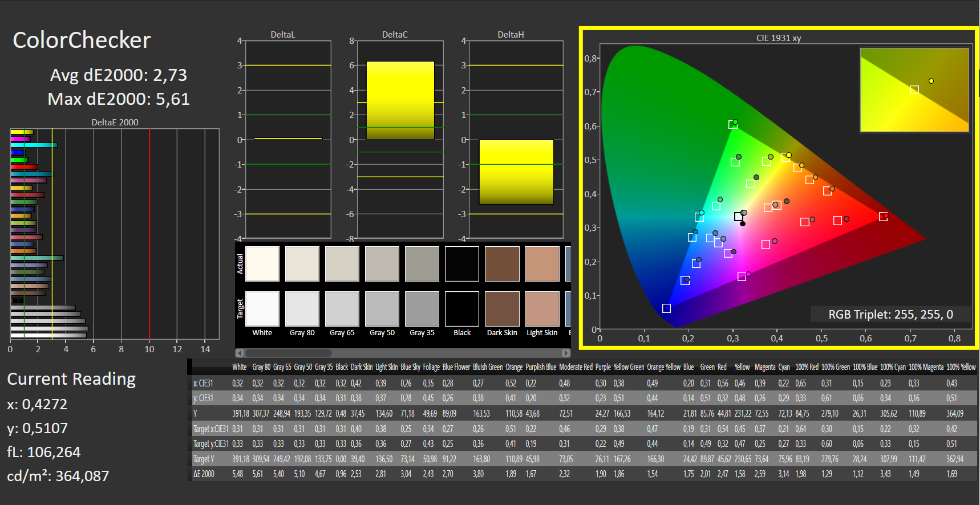Click the green primary target square in CIE diagram
The width and height of the screenshot is (980, 505).
[732, 125]
